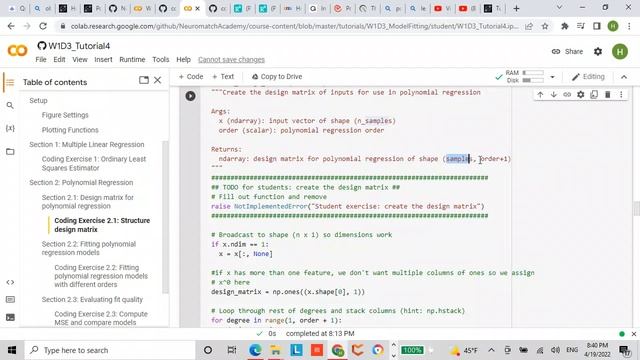
Task: Delete cell trash icon
Action: pos(607,95)
